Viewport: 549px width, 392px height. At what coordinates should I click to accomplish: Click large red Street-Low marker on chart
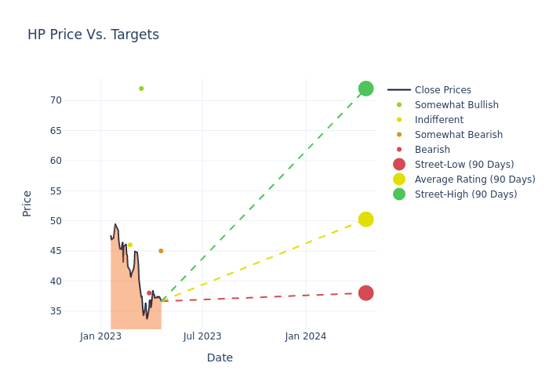pos(365,293)
